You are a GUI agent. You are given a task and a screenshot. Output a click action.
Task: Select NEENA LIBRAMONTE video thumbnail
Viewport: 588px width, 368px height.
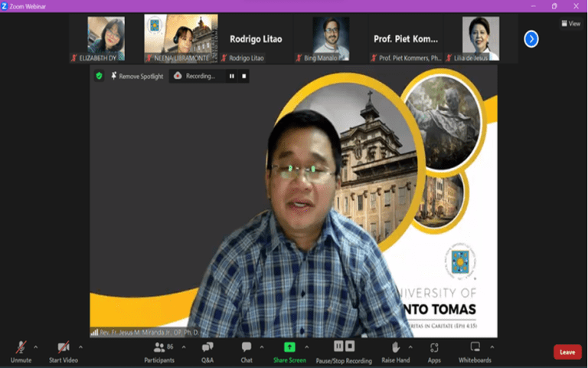tap(181, 38)
